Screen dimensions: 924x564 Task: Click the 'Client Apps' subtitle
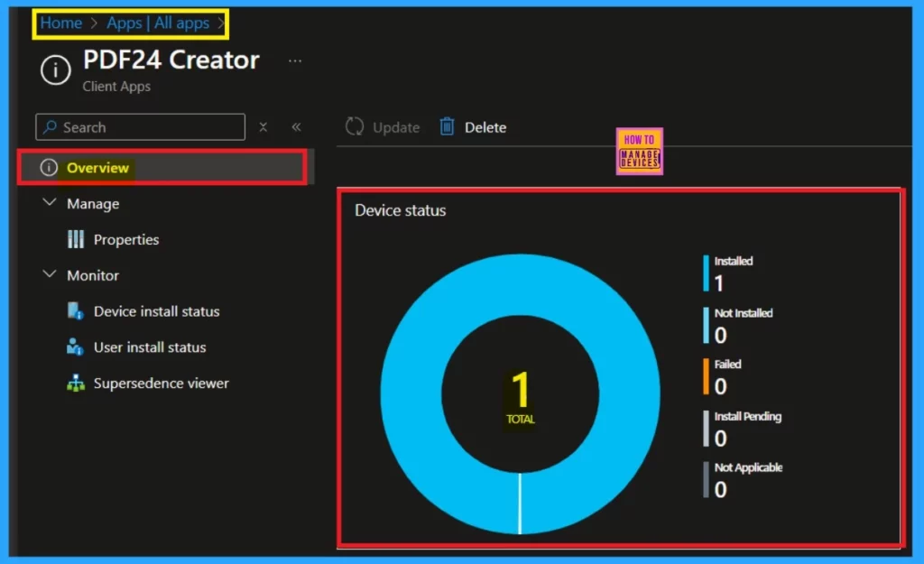click(x=116, y=87)
